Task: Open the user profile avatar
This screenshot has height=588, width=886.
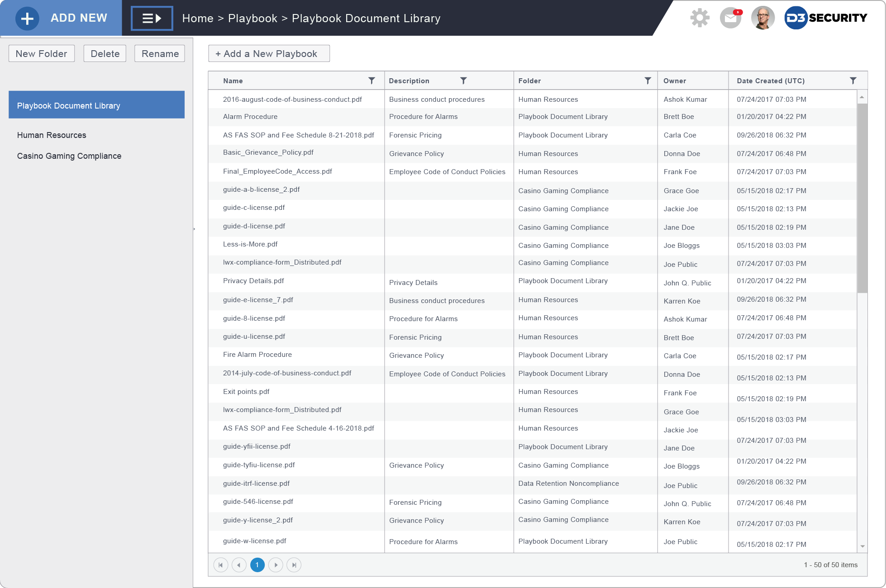Action: pos(763,18)
